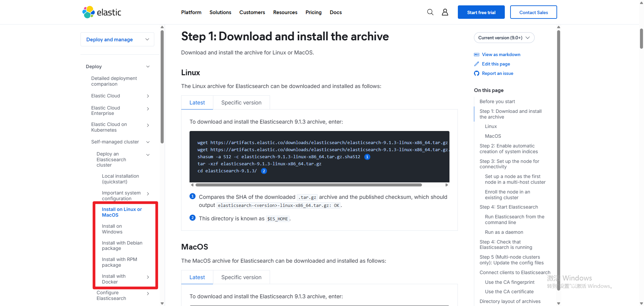This screenshot has width=644, height=306.
Task: Open Install with RPM package page
Action: (x=119, y=262)
